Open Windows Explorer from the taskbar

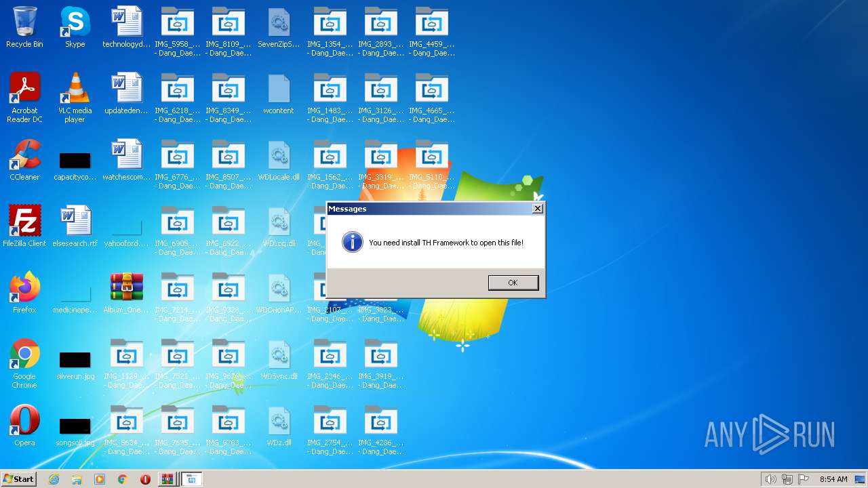[77, 479]
